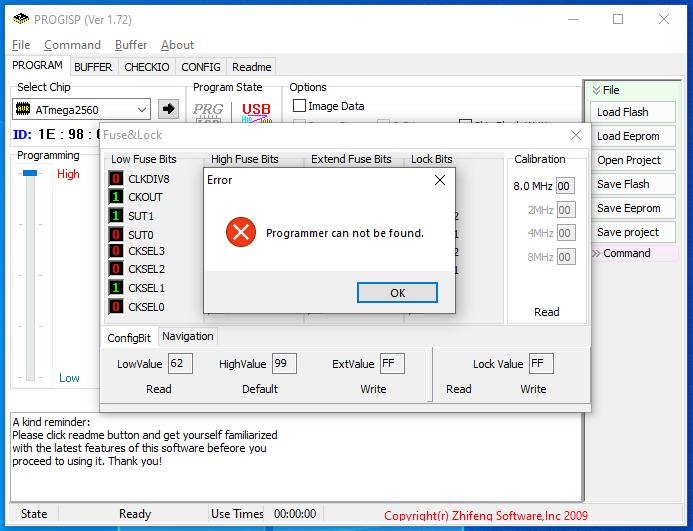Close the Error dialog with X
This screenshot has width=693, height=531.
click(440, 180)
